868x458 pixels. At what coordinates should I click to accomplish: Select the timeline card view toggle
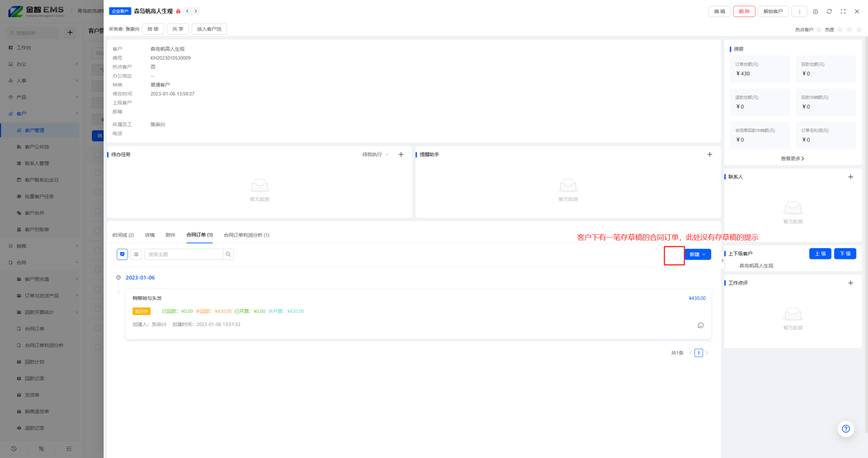point(122,254)
